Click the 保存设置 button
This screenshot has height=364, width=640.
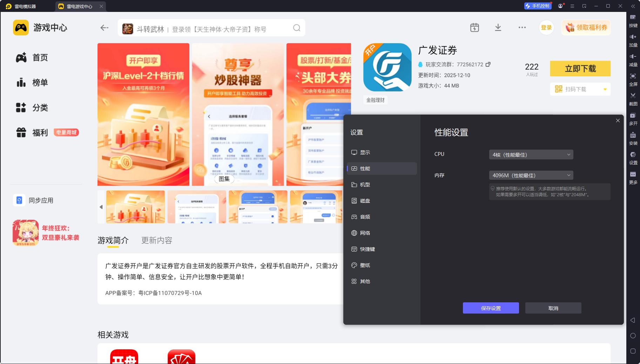click(491, 308)
